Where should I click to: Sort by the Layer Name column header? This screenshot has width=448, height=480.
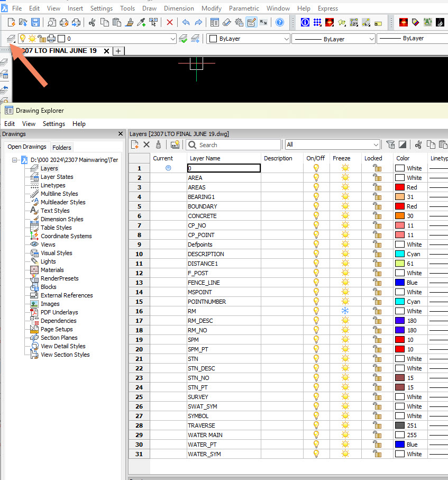(224, 158)
